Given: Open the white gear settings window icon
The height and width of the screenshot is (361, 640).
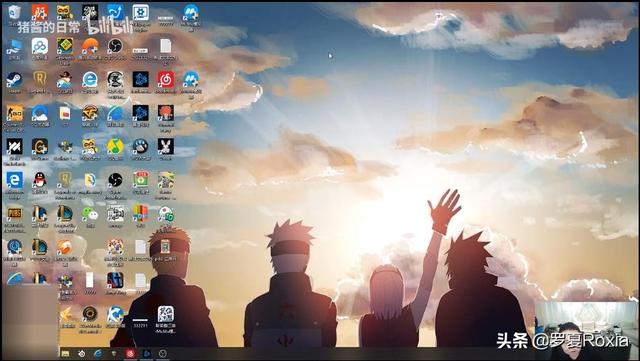Looking at the screenshot, I should click(x=140, y=12).
